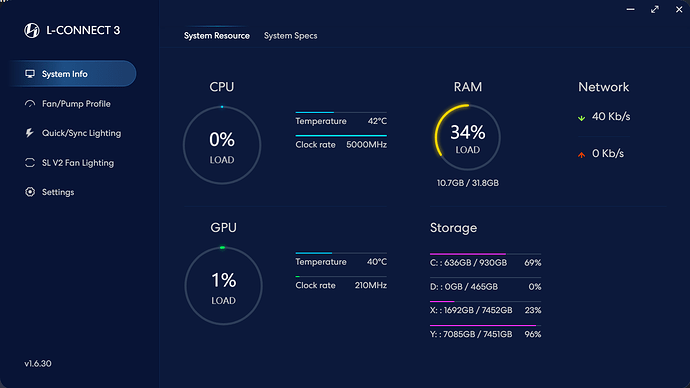Switch to the System Specs tab
Screen dimensions: 690x388
290,36
